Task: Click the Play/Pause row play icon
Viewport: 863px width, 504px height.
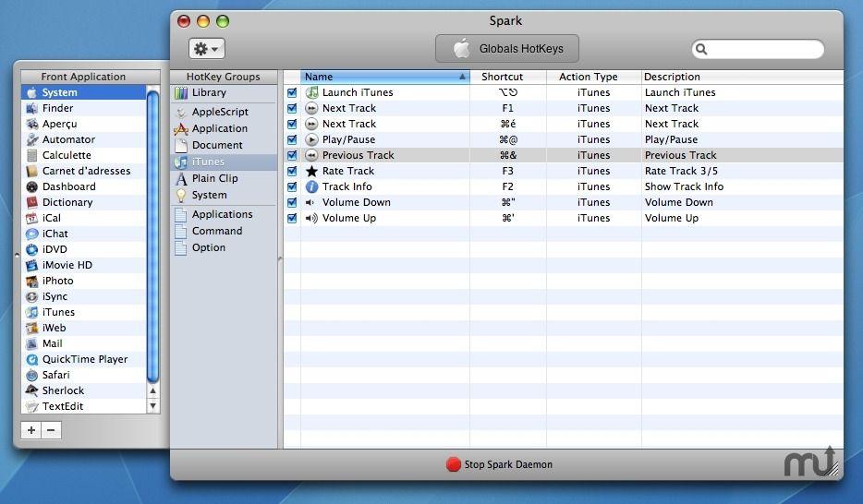Action: 311,139
